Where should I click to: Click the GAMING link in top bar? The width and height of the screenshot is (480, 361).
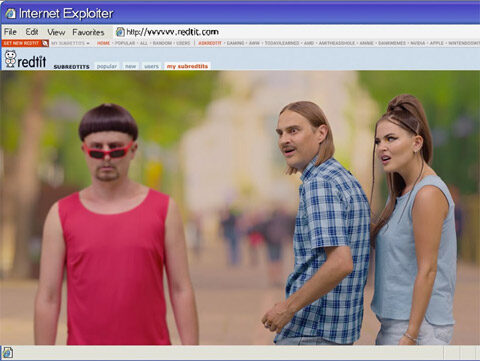[x=235, y=43]
